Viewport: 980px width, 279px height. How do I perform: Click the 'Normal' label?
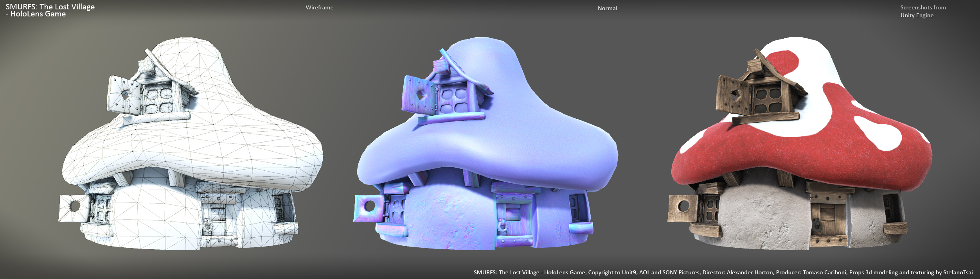tap(607, 8)
